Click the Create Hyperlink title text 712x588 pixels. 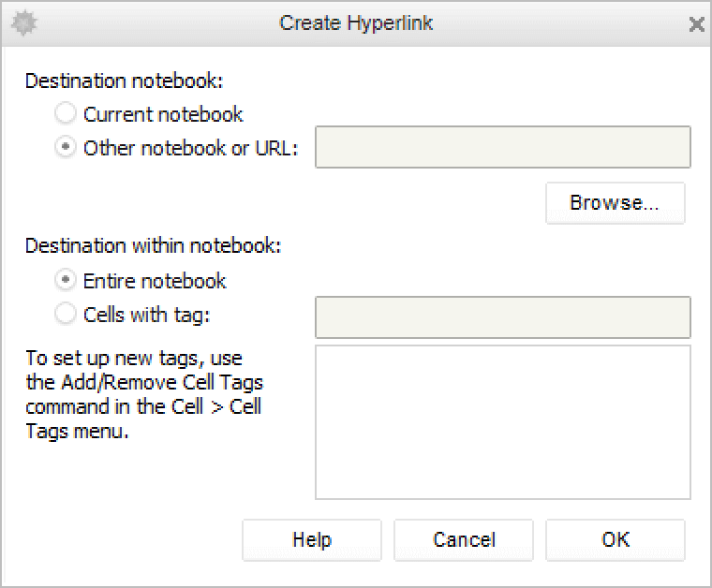(356, 23)
